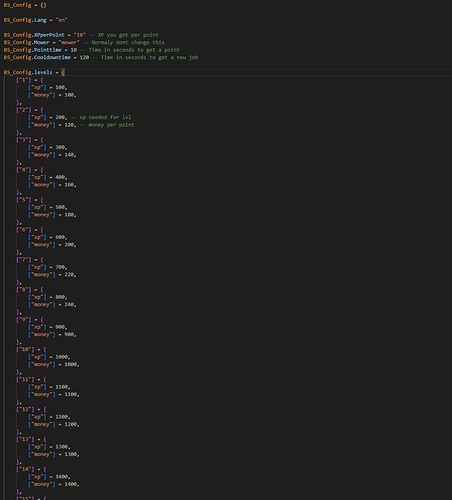Click the xp value 400
Image resolution: width=452 pixels, height=500 pixels.
[60, 177]
